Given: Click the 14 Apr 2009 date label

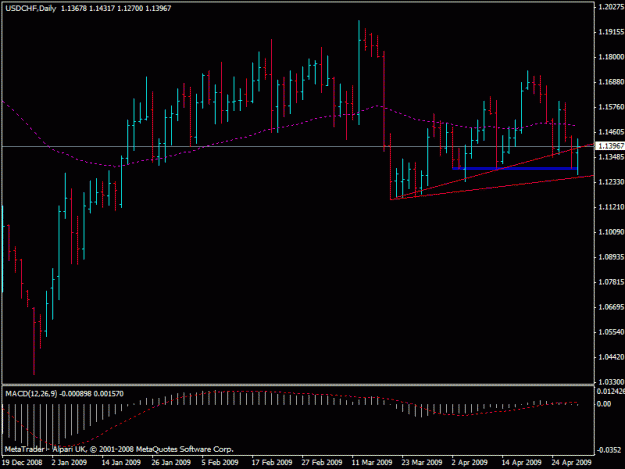Looking at the screenshot, I should [521, 463].
